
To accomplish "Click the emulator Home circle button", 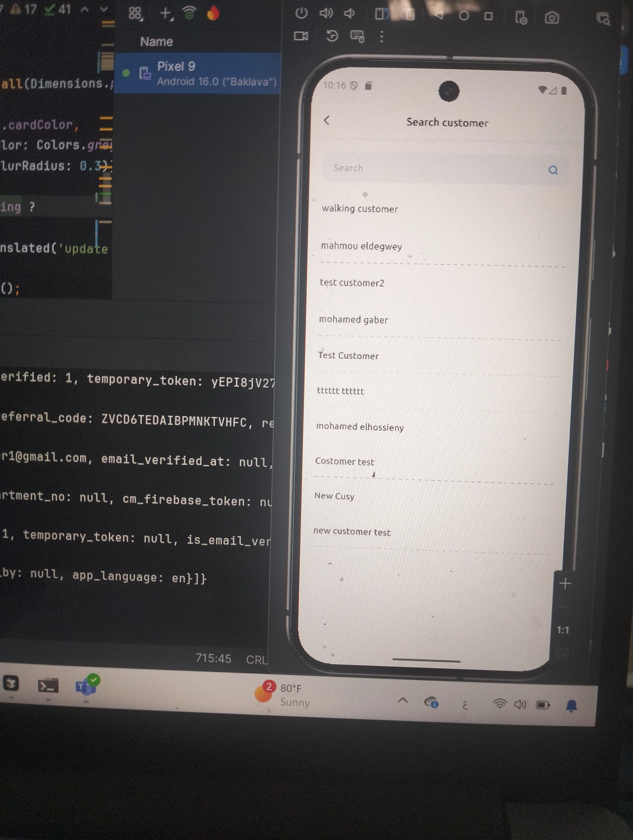I will click(464, 16).
